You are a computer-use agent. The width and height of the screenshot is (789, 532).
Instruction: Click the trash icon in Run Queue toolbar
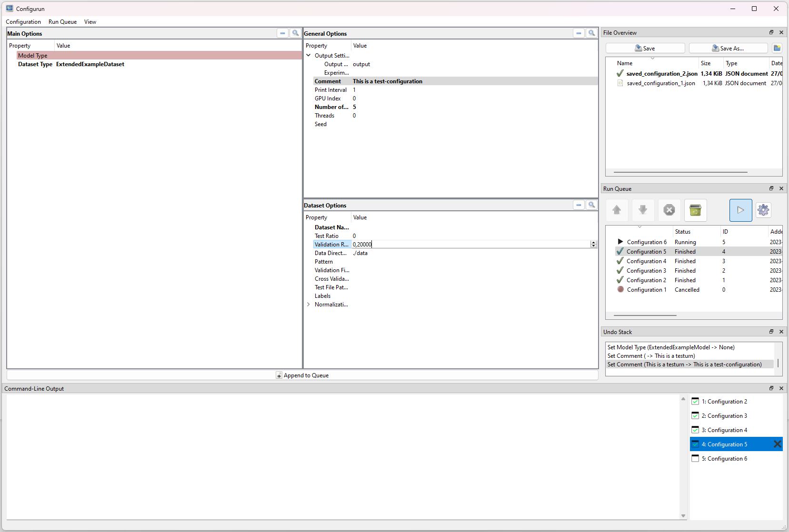coord(695,210)
